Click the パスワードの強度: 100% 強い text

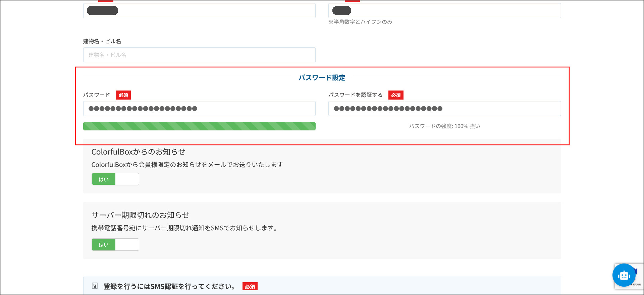444,126
